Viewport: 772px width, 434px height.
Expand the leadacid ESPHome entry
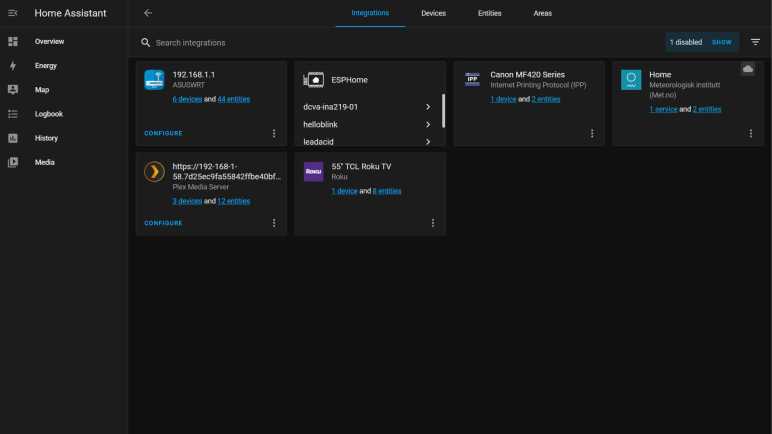[428, 142]
